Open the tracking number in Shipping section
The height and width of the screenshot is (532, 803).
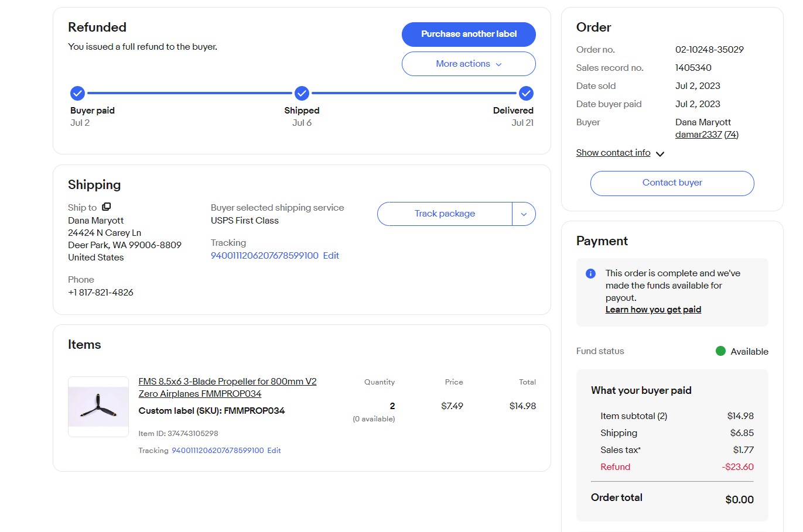(x=264, y=256)
